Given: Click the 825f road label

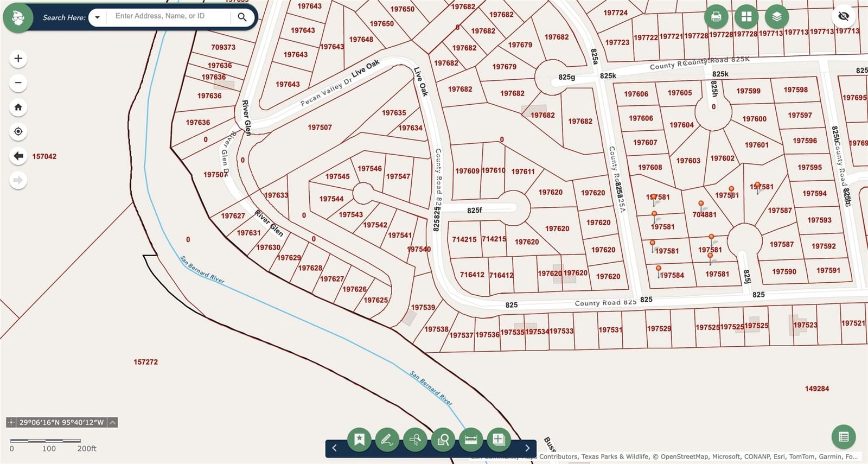Looking at the screenshot, I should click(474, 211).
